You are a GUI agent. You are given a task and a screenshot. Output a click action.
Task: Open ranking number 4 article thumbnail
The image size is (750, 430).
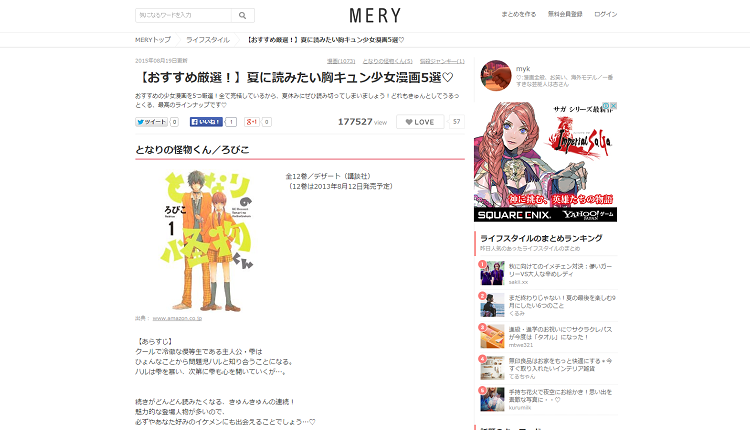(x=492, y=368)
